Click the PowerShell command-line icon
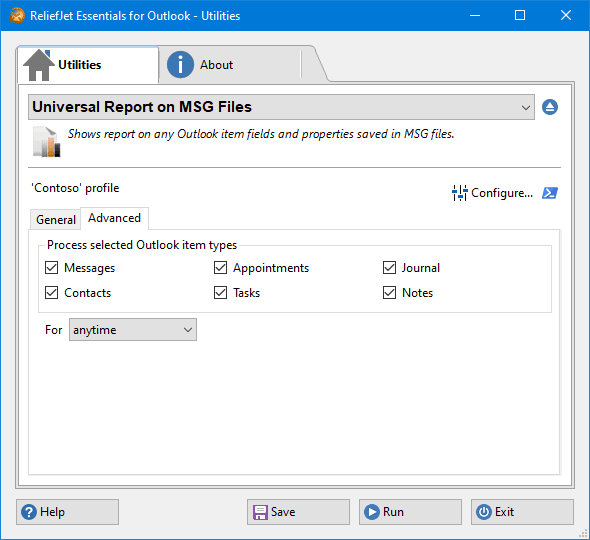The height and width of the screenshot is (540, 590). (550, 193)
